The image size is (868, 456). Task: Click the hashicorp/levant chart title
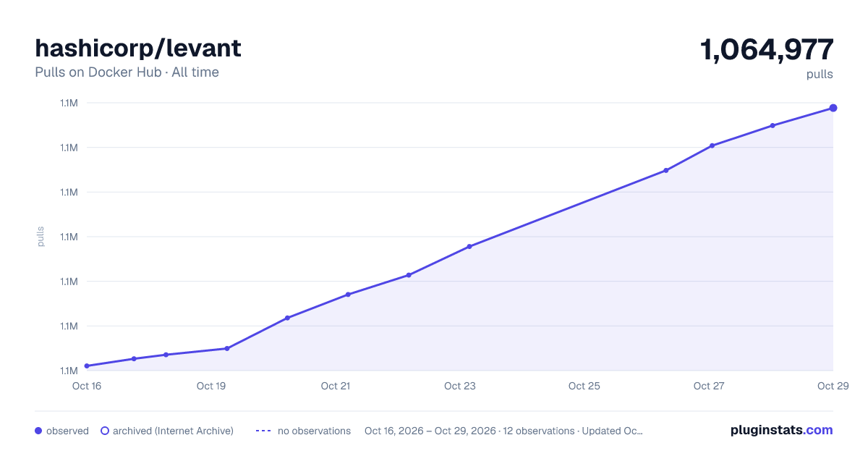click(138, 48)
